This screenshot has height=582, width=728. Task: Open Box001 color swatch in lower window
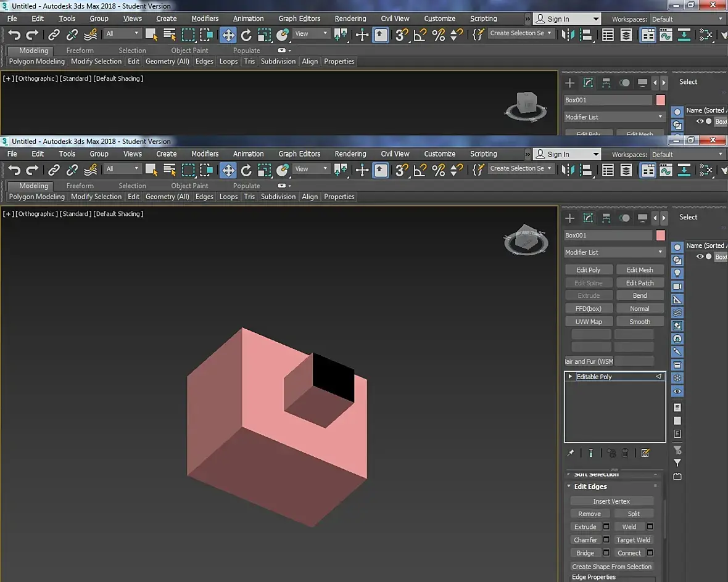[661, 236]
